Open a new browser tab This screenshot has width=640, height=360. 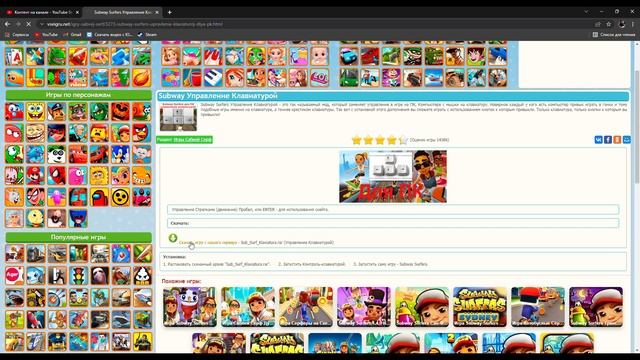click(169, 12)
